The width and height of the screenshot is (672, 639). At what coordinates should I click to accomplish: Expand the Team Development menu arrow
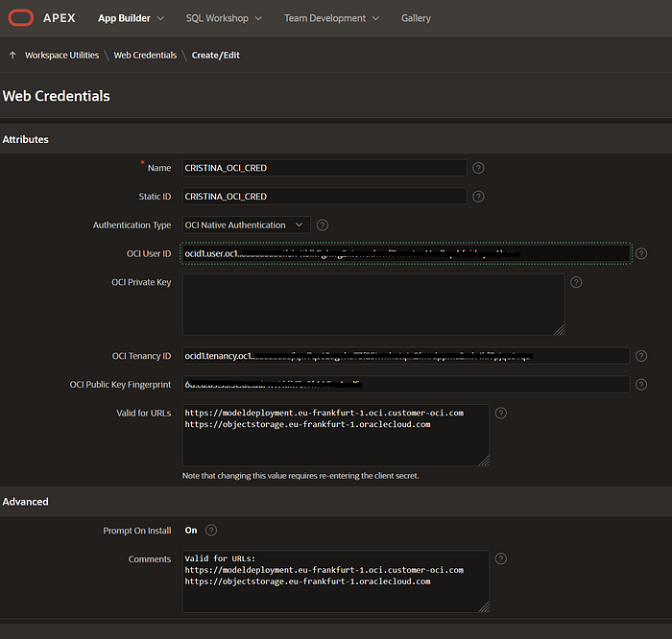[x=375, y=18]
